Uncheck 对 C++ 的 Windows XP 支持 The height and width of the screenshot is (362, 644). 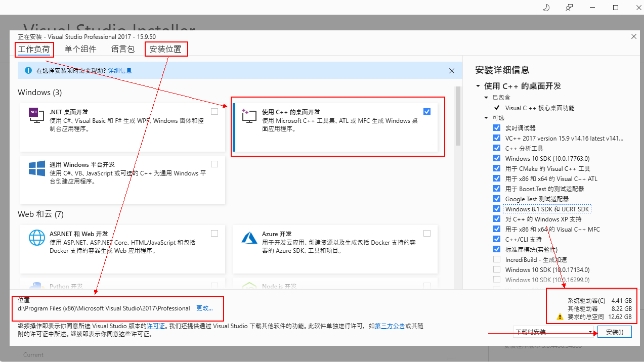pos(496,219)
